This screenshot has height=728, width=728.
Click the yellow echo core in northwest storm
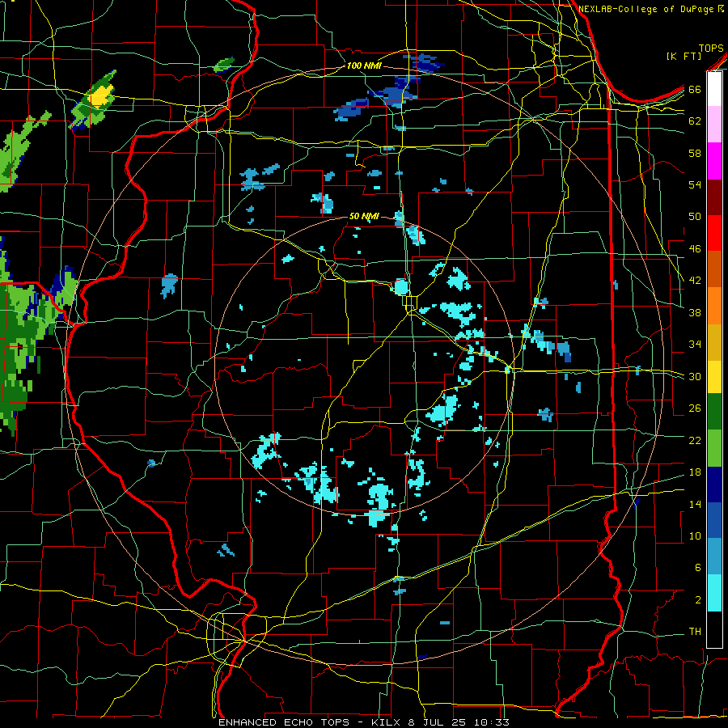click(x=101, y=95)
